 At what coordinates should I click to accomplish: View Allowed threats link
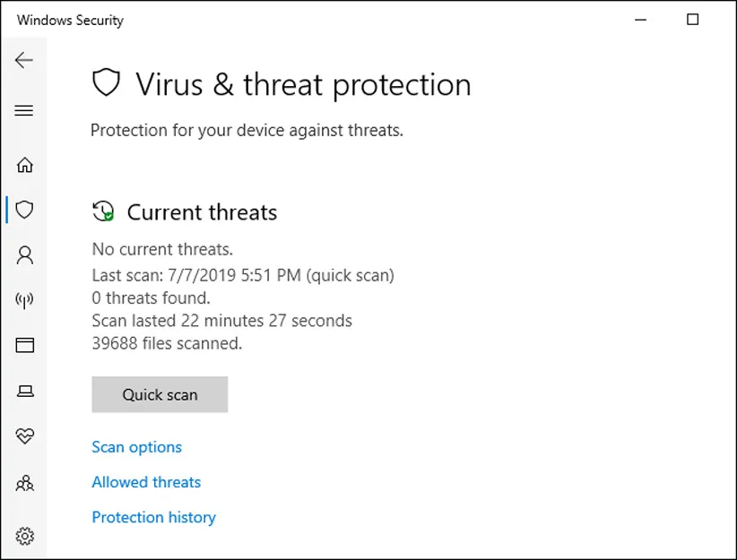146,482
